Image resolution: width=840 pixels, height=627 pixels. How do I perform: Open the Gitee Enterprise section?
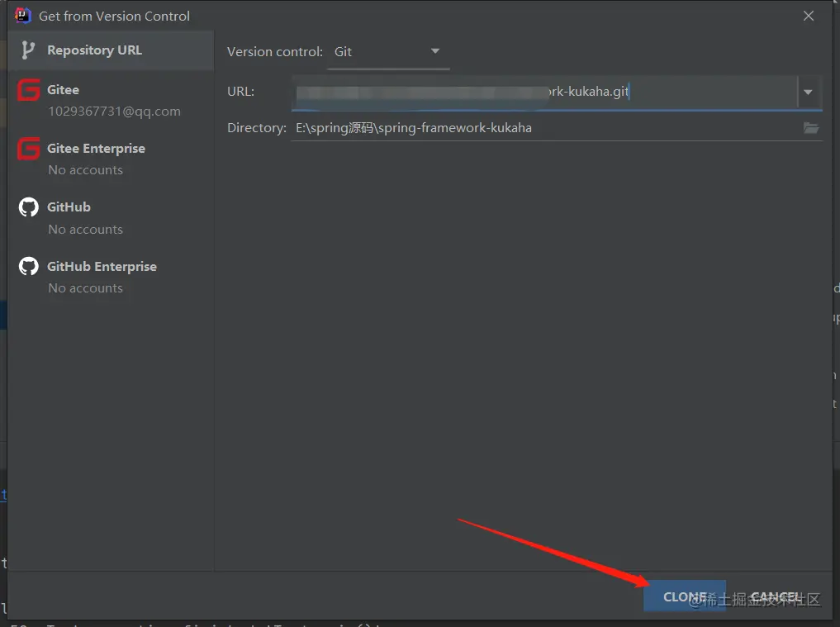click(111, 159)
